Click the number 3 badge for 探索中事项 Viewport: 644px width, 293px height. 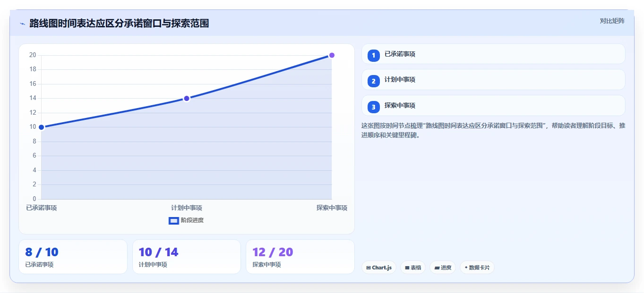click(x=373, y=107)
